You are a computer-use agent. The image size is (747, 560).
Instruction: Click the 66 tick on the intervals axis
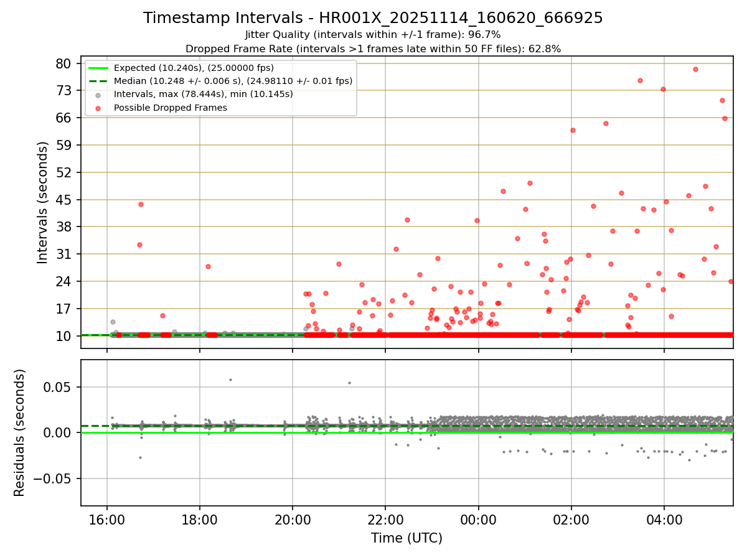click(63, 118)
